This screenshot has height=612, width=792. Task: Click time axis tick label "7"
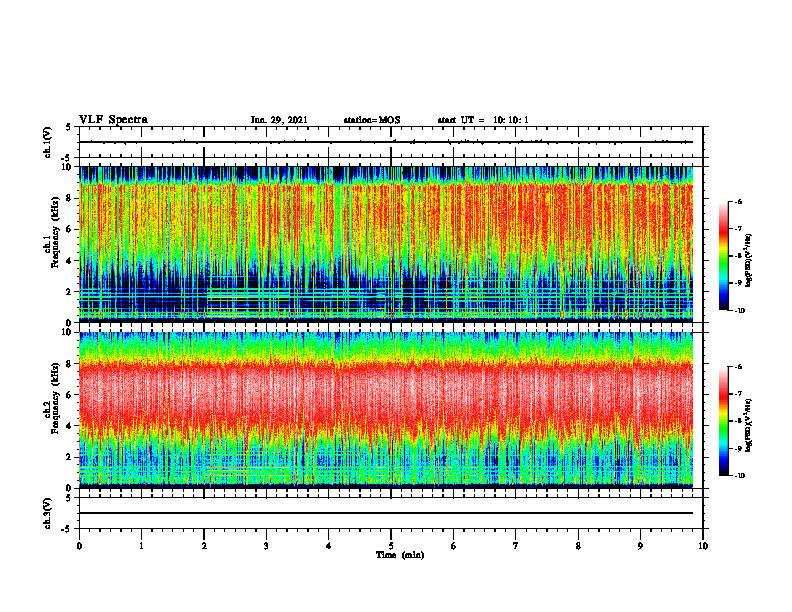[516, 546]
